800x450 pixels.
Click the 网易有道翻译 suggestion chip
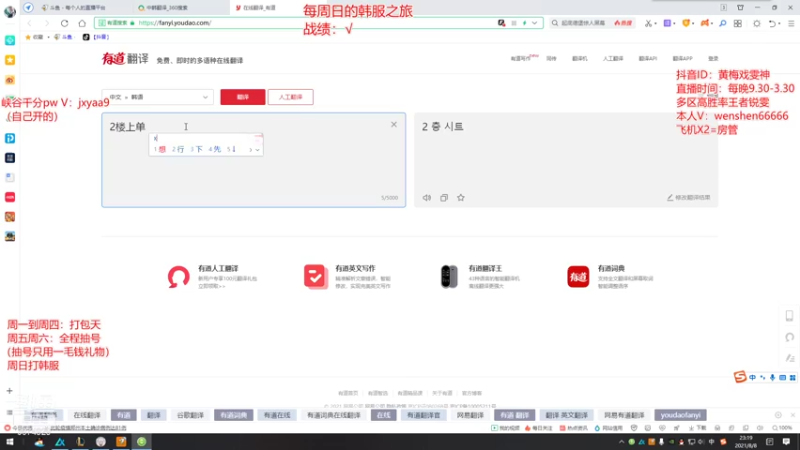coord(624,415)
